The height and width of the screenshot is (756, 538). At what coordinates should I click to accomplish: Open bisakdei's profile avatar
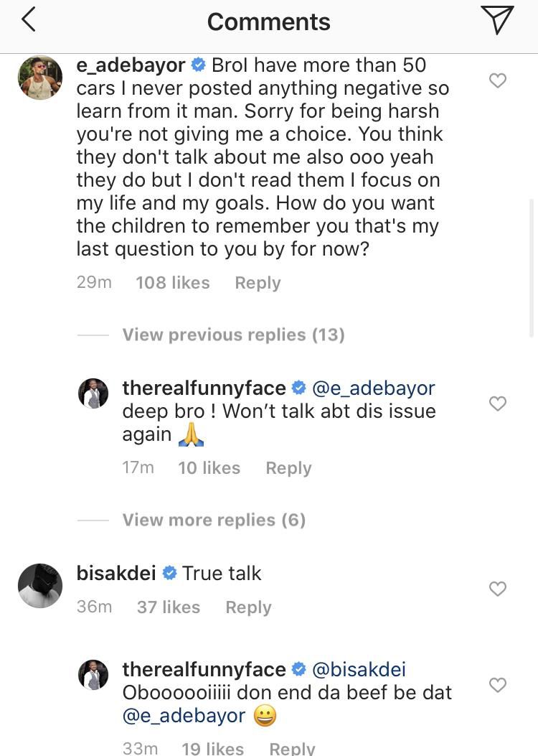coord(40,586)
